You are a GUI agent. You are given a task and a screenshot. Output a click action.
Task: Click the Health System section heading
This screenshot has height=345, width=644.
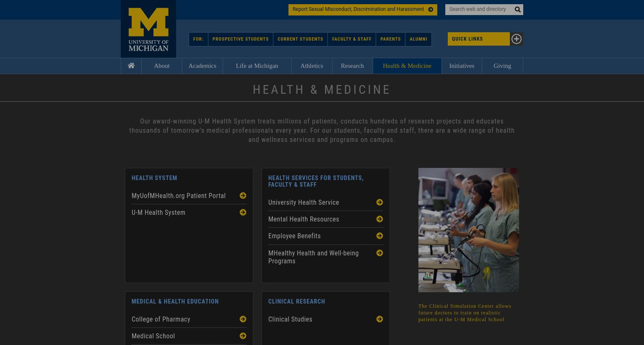(154, 178)
